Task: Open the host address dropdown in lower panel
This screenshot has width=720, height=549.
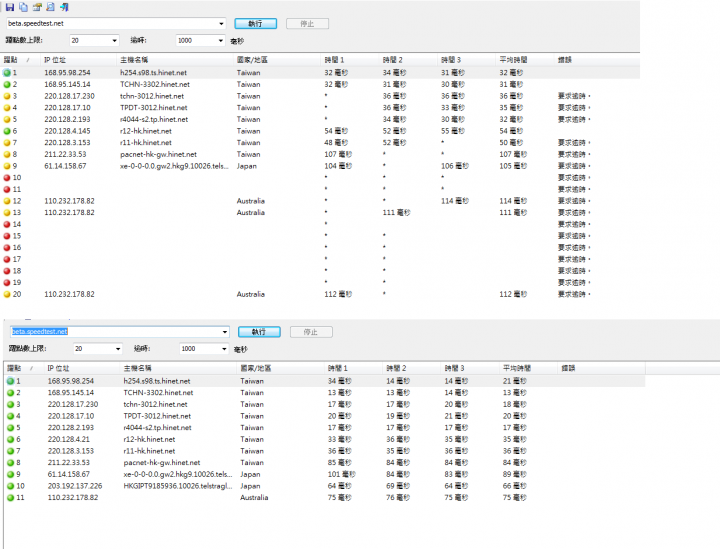Action: tap(225, 332)
